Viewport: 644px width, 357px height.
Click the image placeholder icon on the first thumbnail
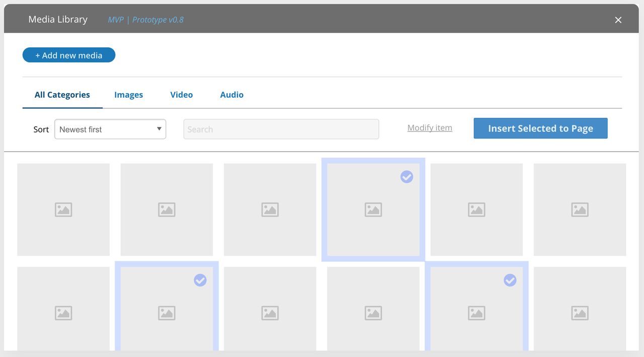tap(63, 209)
